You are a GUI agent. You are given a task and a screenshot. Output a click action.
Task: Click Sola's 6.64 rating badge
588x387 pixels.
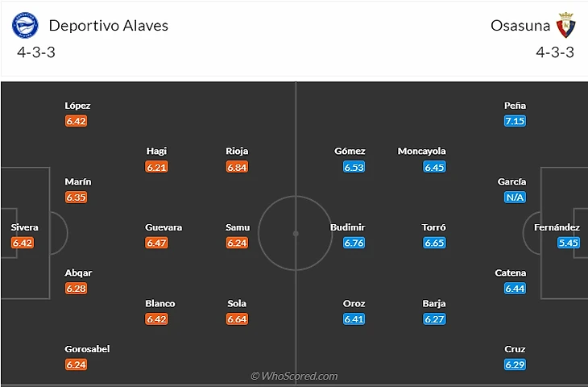click(x=237, y=319)
